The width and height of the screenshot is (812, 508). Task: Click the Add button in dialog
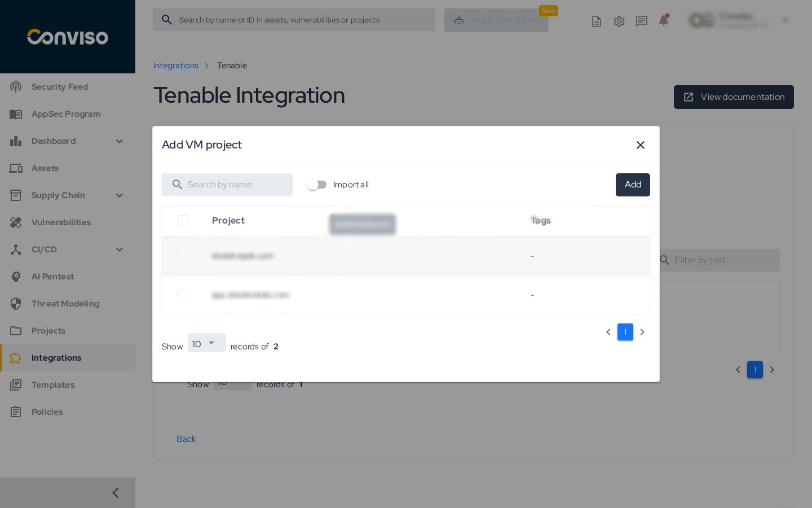click(x=633, y=185)
